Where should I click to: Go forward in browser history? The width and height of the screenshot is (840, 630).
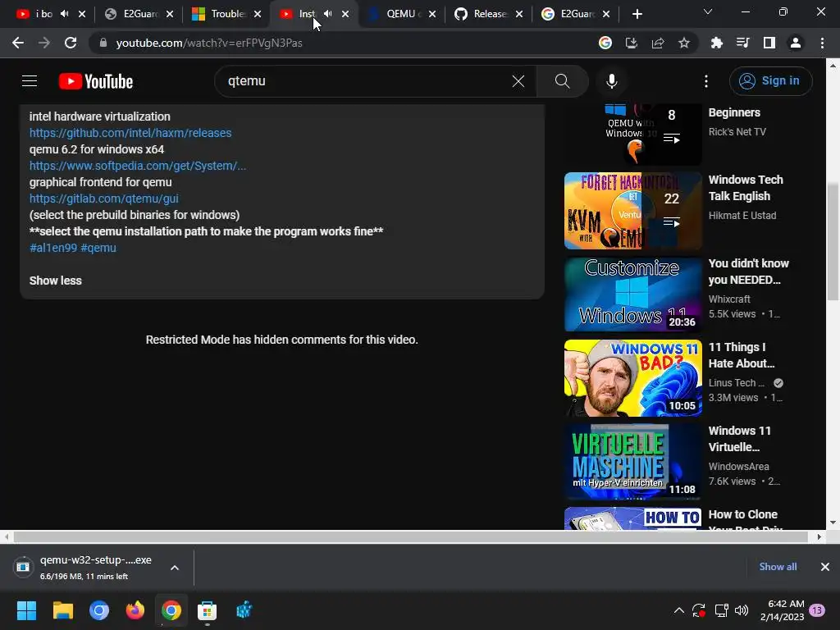click(44, 43)
